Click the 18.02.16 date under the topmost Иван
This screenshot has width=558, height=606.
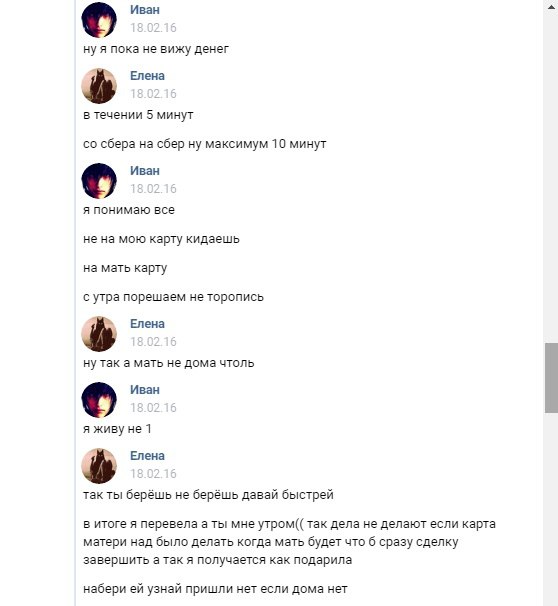[153, 28]
